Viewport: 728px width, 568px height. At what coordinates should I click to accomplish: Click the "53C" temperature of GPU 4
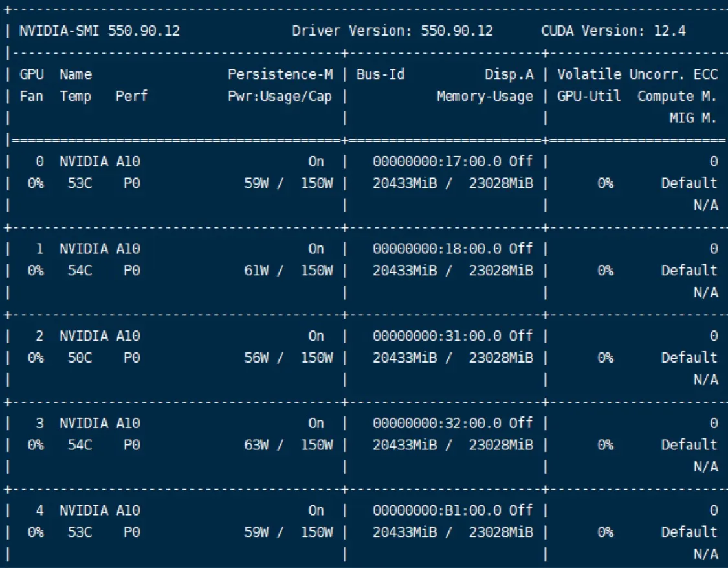click(x=80, y=532)
